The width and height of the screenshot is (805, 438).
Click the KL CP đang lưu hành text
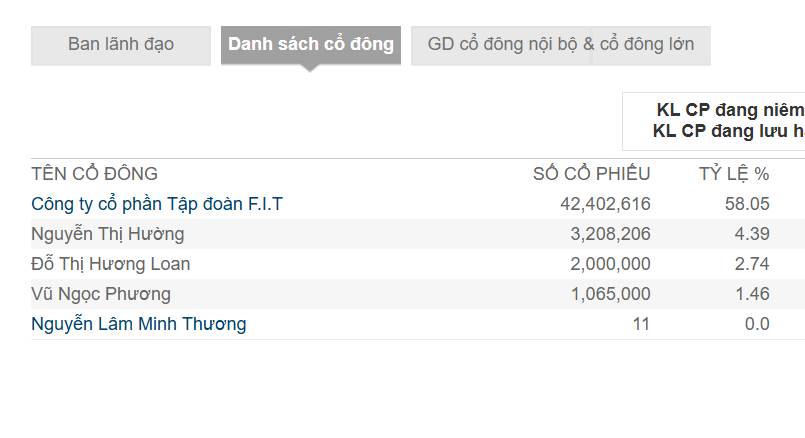pos(729,131)
